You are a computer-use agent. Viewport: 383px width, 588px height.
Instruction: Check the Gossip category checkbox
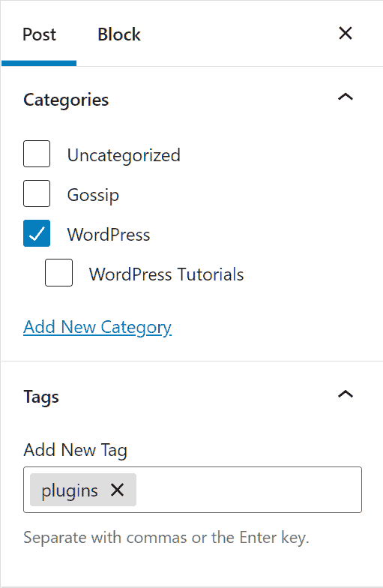pyautogui.click(x=37, y=193)
